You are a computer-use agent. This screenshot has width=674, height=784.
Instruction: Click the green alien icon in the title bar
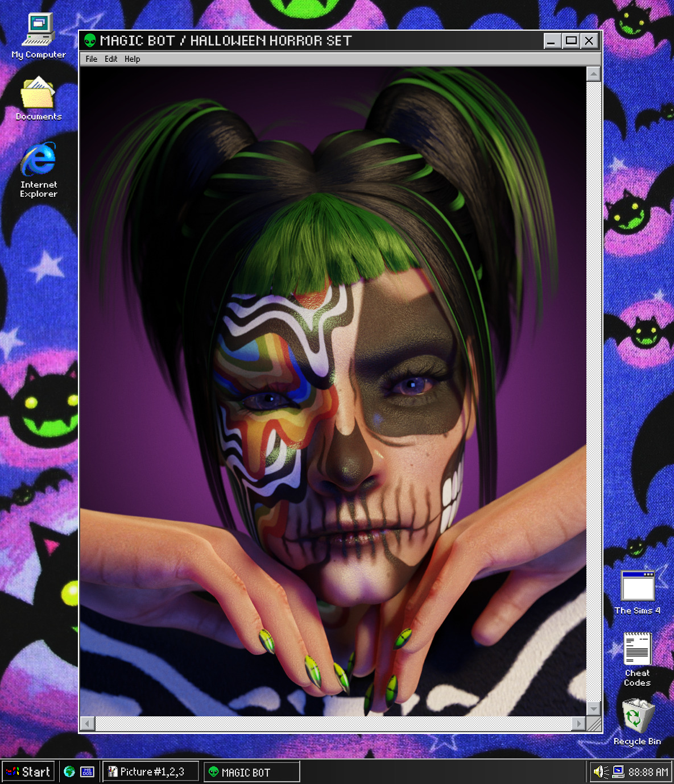(x=90, y=40)
